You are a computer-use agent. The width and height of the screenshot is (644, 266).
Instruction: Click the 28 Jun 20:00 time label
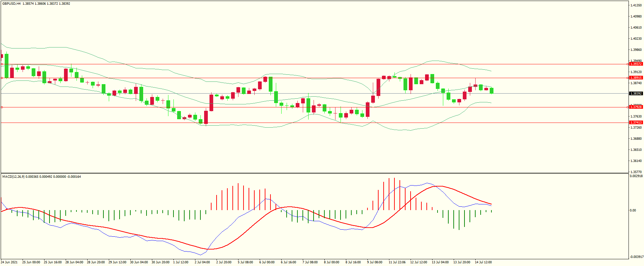pyautogui.click(x=96, y=262)
